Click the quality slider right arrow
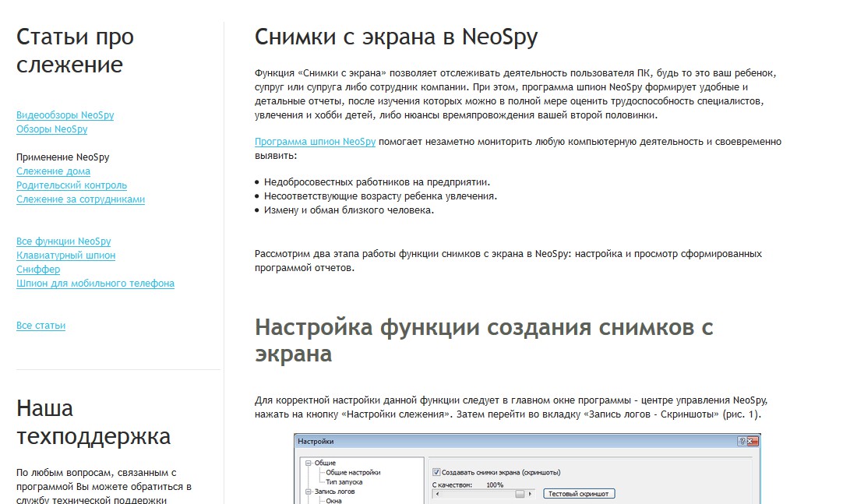The image size is (850, 504). [530, 494]
